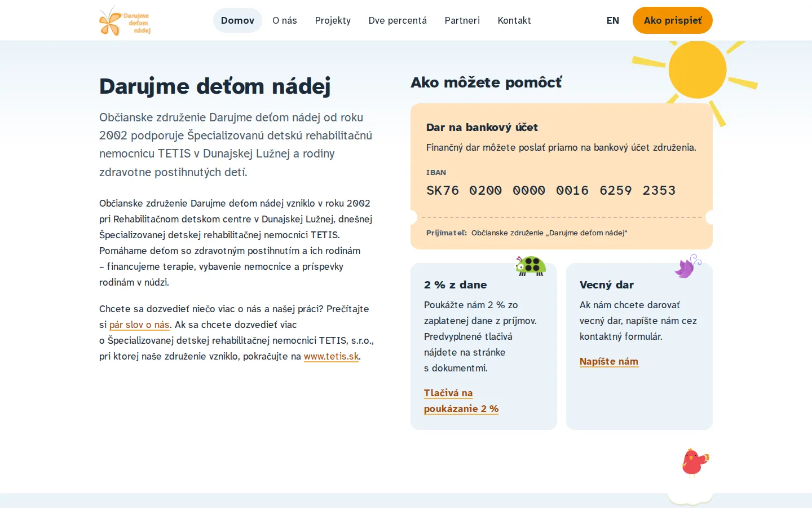This screenshot has height=508, width=812.
Task: Follow the pár slov o nás link
Action: tap(139, 325)
